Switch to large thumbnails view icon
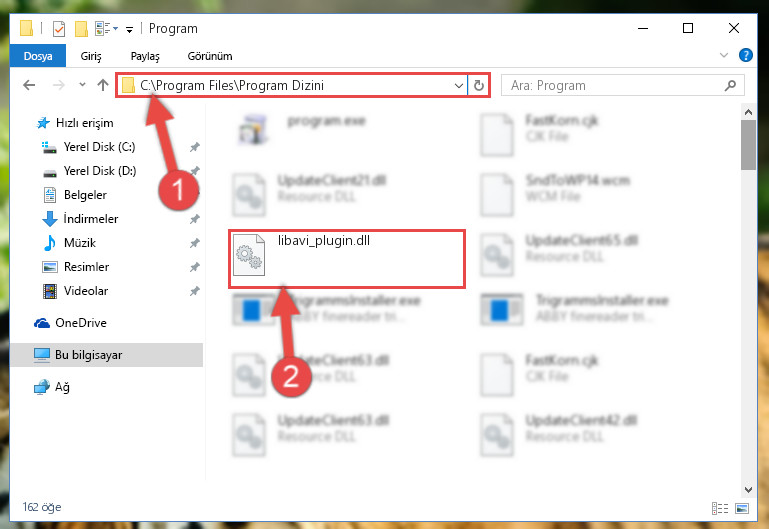The image size is (769, 529). click(742, 508)
